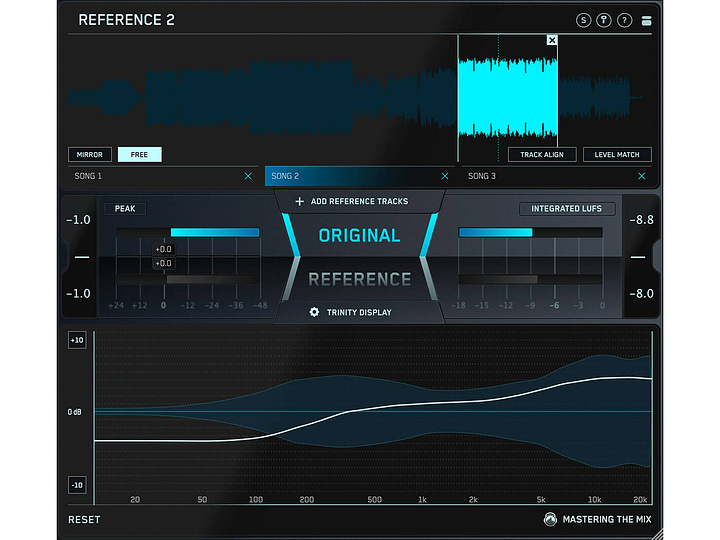Switch monitoring to Original

click(x=360, y=236)
